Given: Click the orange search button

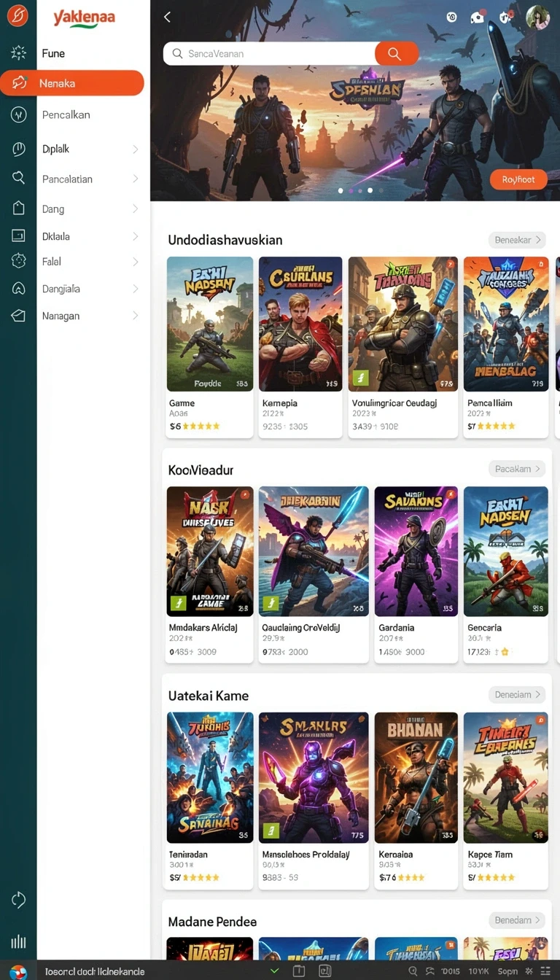Looking at the screenshot, I should pos(396,53).
